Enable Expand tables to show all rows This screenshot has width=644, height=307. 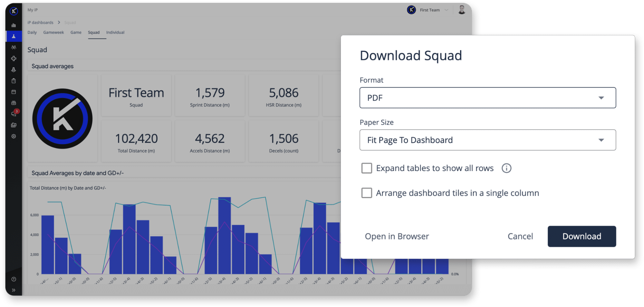pyautogui.click(x=367, y=168)
